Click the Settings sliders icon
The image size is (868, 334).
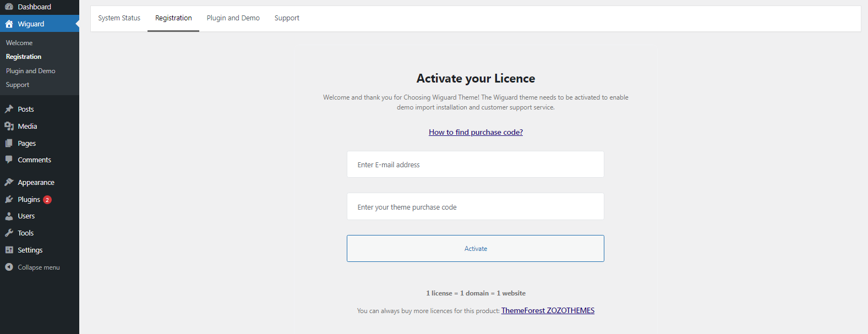click(x=9, y=250)
